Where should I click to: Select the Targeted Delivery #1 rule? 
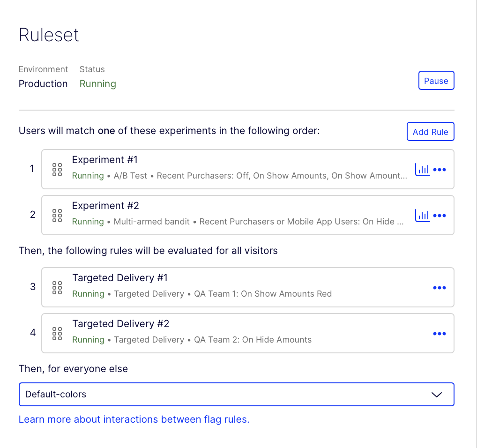(x=120, y=278)
